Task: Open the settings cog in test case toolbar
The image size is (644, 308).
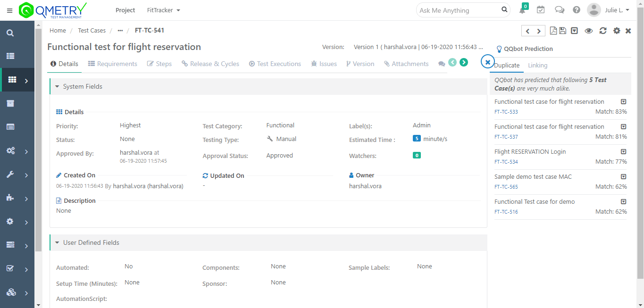Action: [x=617, y=31]
